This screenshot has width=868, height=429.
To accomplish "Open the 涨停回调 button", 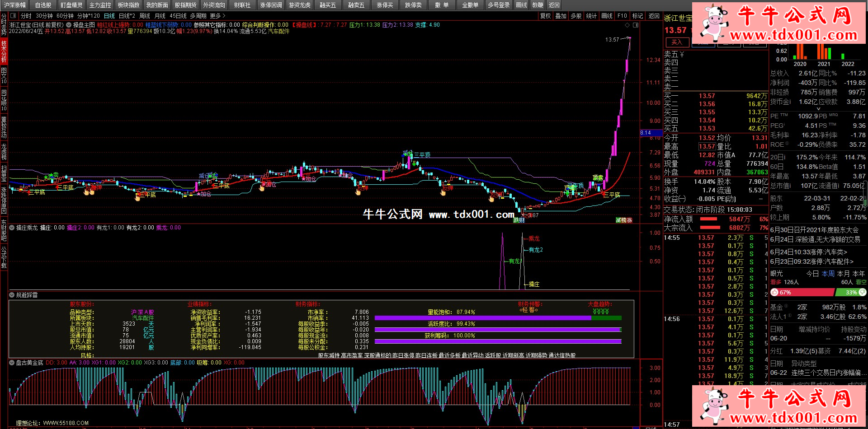I will 271,5.
